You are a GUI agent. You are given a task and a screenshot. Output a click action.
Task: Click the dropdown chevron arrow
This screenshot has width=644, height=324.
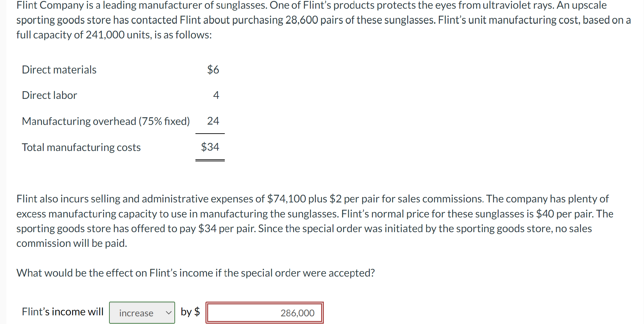pyautogui.click(x=168, y=313)
